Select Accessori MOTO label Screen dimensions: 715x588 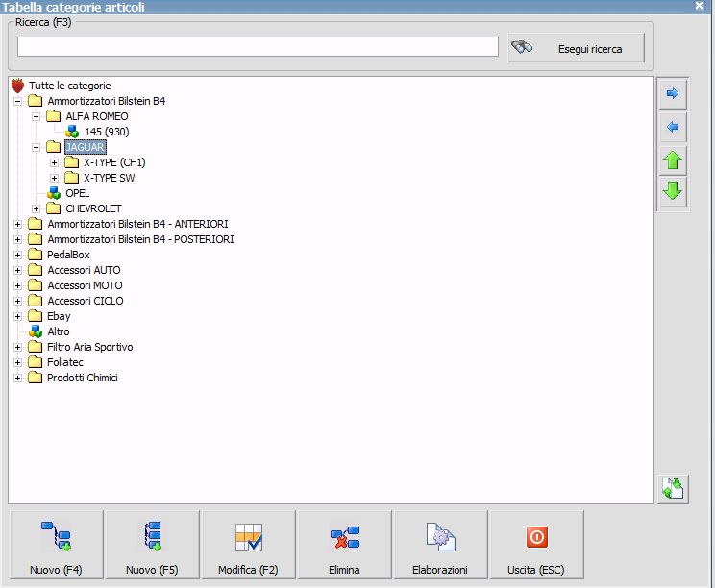pos(85,285)
